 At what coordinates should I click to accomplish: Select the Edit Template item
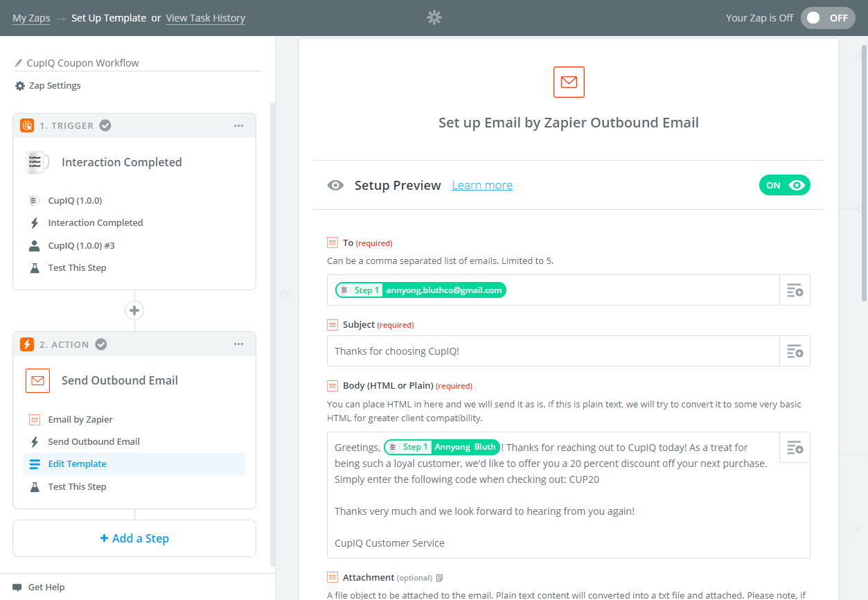click(134, 464)
